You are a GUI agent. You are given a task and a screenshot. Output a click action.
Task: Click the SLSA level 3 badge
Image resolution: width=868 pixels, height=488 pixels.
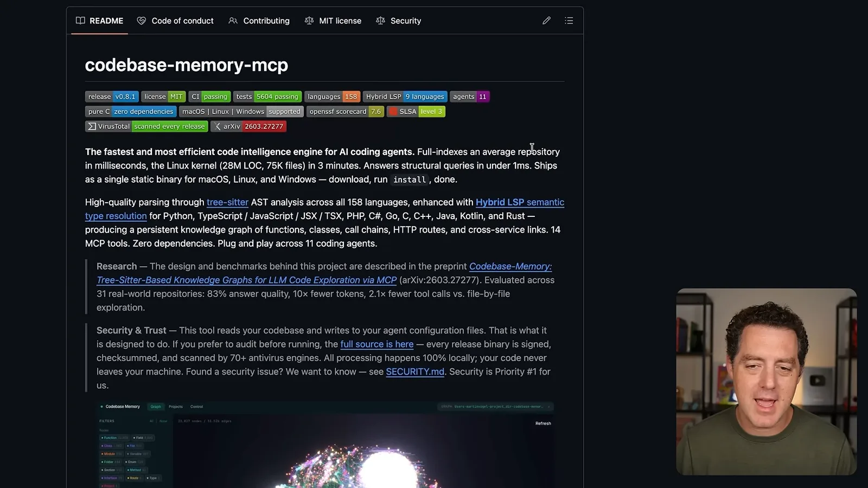click(x=416, y=112)
